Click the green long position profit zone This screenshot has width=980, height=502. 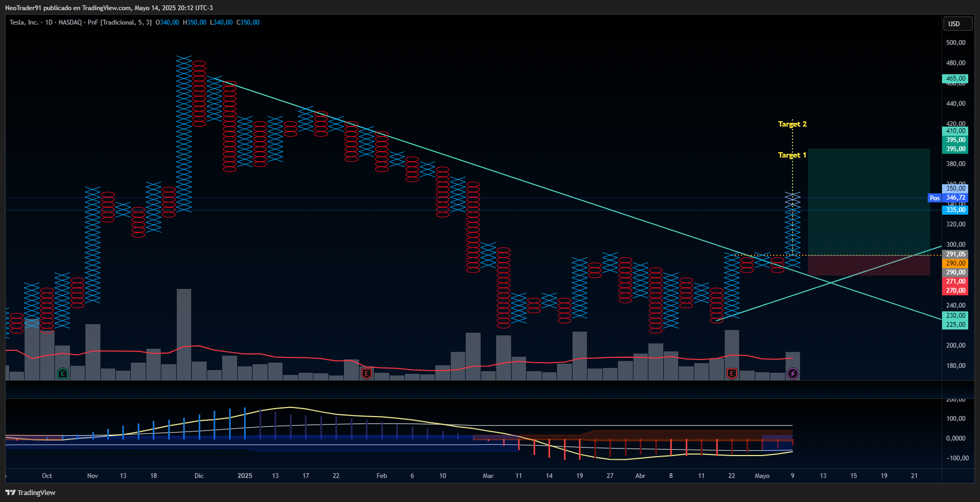click(x=869, y=202)
